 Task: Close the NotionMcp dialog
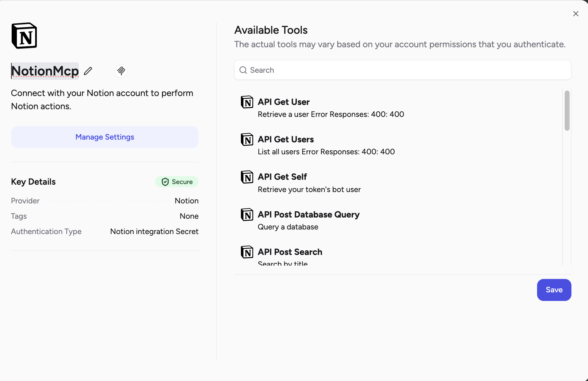coord(576,13)
